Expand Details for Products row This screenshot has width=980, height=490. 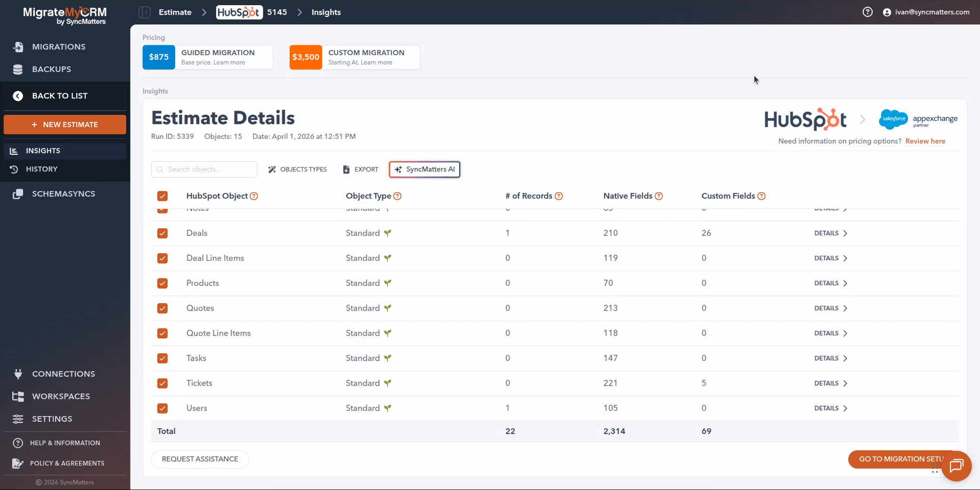click(x=831, y=283)
